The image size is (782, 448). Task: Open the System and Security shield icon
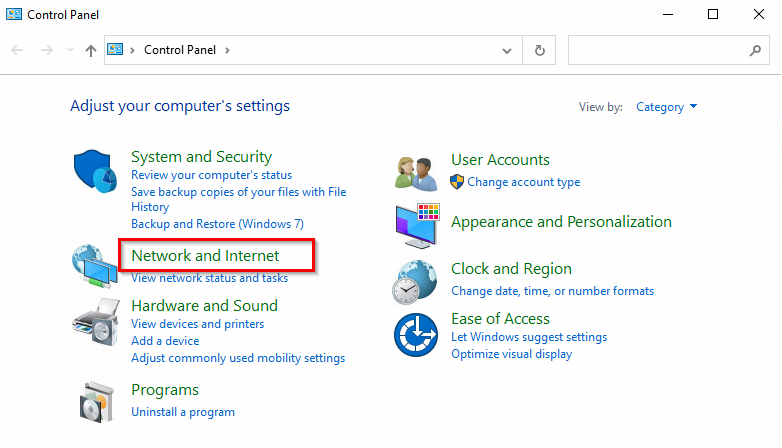[x=95, y=171]
